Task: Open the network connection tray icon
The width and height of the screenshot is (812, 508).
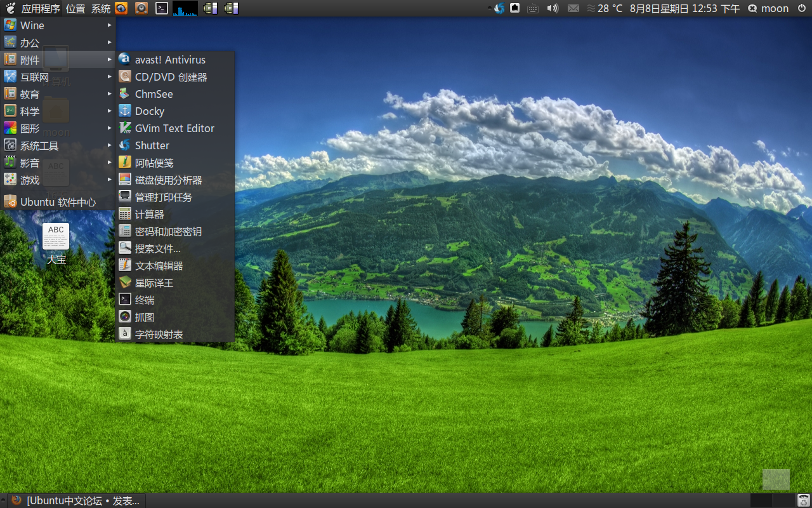Action: (x=515, y=8)
